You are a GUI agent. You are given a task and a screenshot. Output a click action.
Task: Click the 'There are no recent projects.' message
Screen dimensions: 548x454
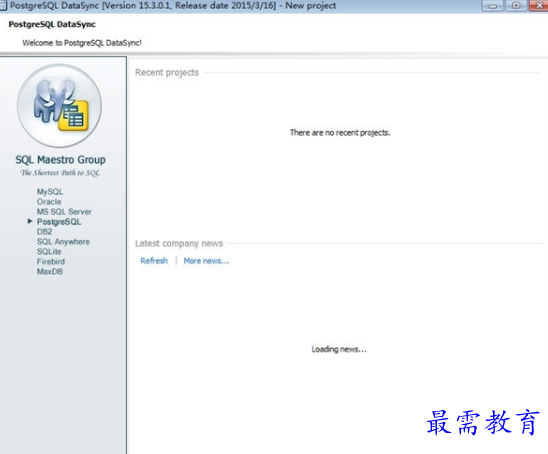tap(340, 133)
